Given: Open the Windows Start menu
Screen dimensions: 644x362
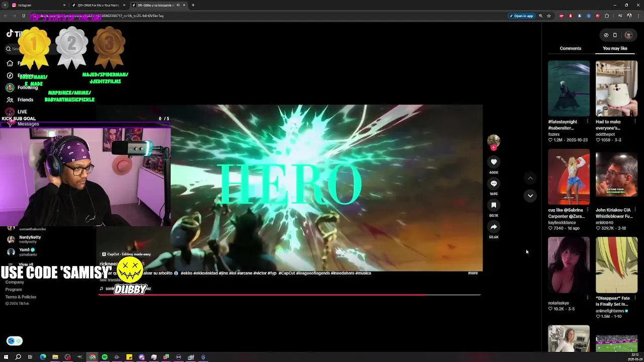Looking at the screenshot, I should tap(6, 357).
